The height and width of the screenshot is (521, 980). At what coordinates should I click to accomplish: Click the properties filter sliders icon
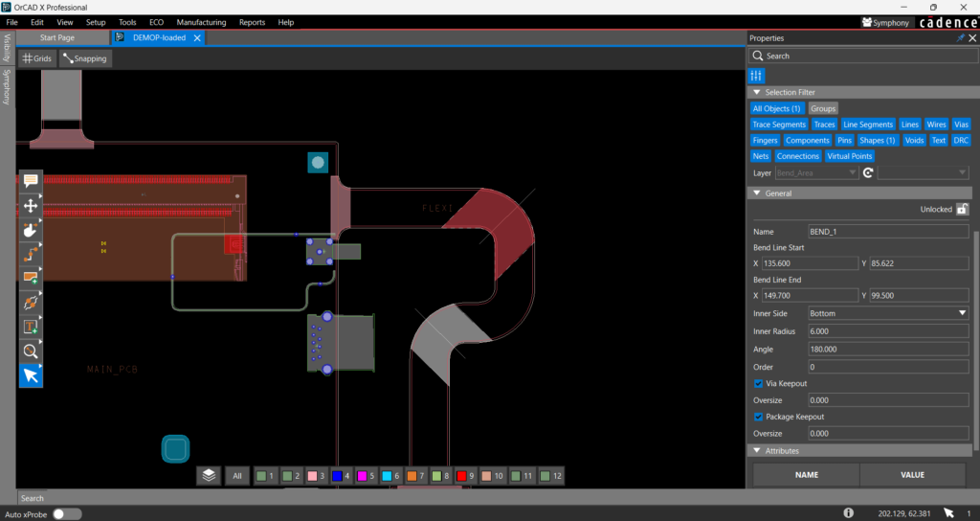[756, 76]
